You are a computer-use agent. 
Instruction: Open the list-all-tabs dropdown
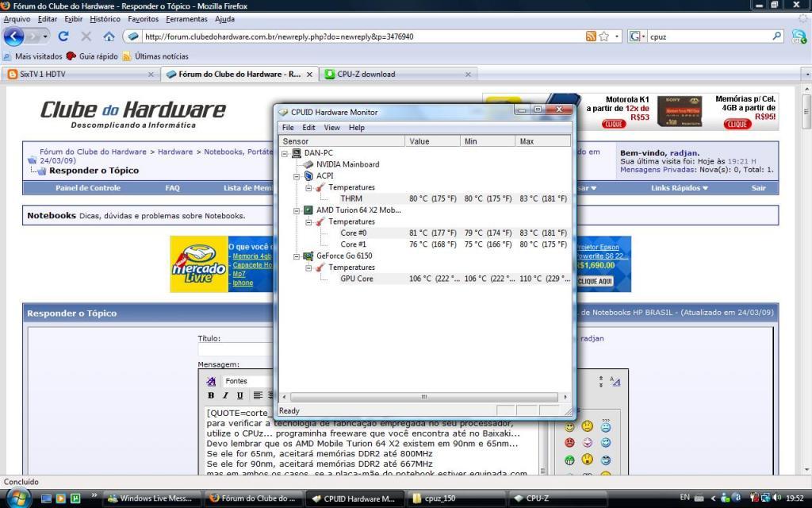point(806,75)
